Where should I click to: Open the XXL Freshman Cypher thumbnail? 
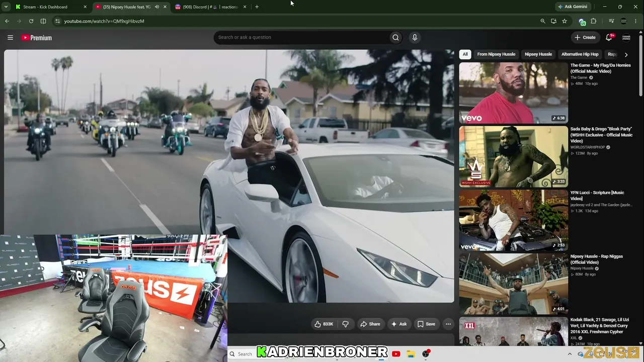(514, 331)
